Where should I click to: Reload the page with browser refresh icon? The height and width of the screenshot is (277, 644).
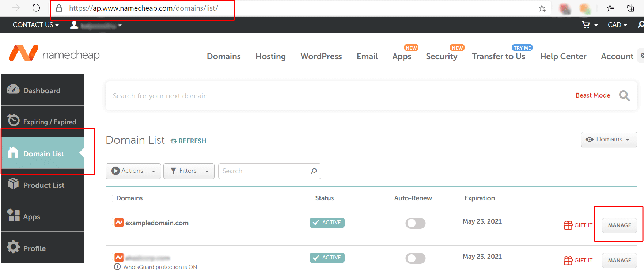coord(36,8)
